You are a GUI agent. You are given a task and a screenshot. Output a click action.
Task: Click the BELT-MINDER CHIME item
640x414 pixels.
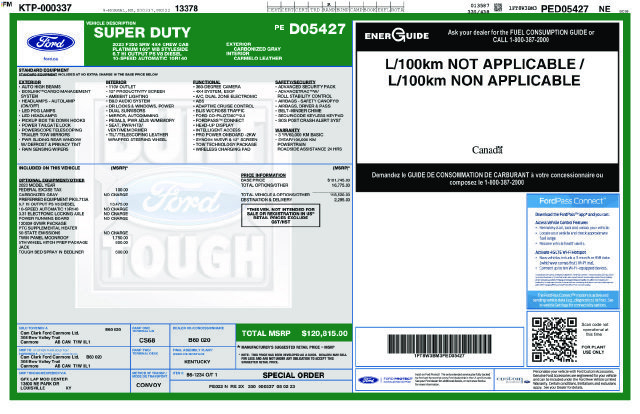[298, 111]
